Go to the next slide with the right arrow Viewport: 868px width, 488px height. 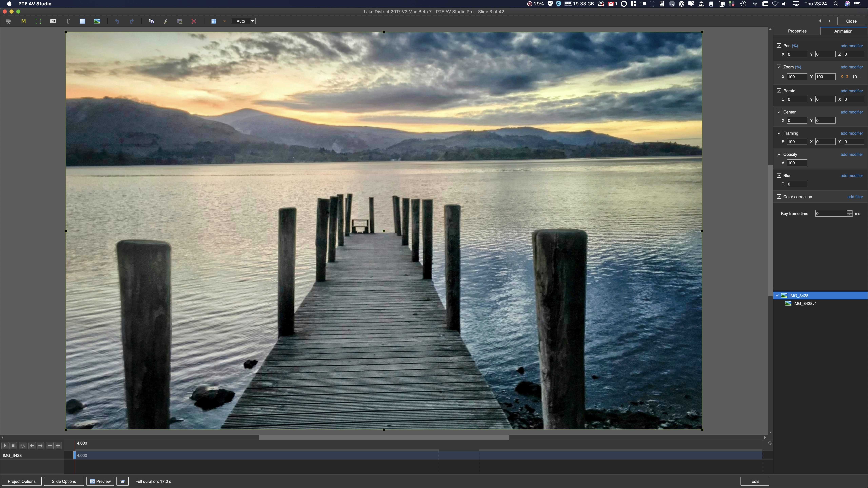pos(829,21)
